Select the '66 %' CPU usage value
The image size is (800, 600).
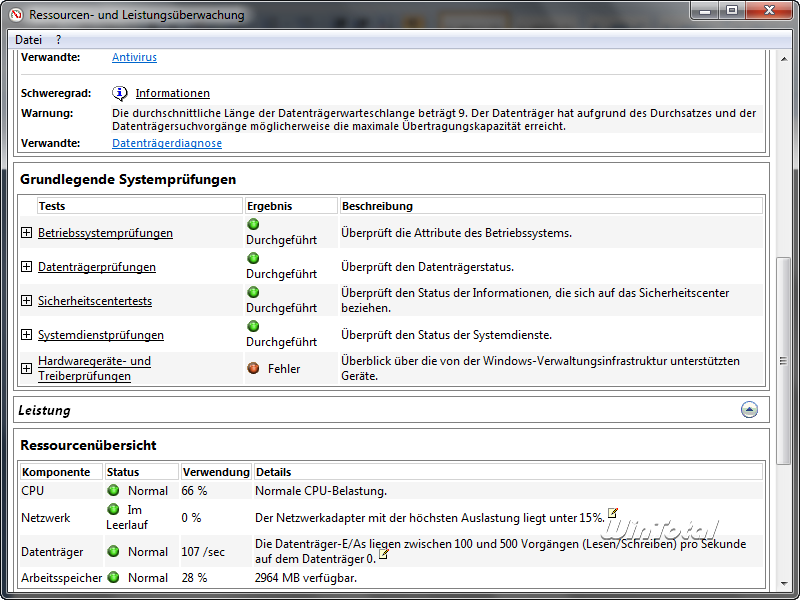click(194, 491)
